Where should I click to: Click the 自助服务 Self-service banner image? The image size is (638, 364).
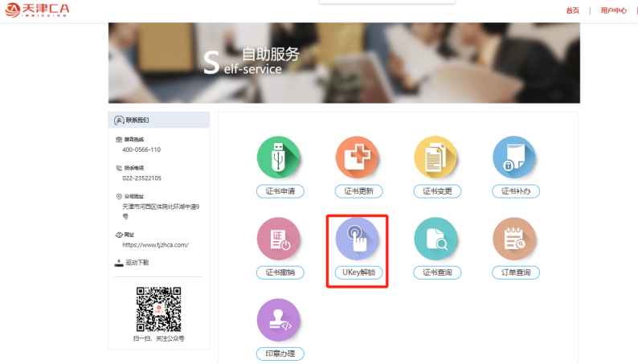(344, 63)
